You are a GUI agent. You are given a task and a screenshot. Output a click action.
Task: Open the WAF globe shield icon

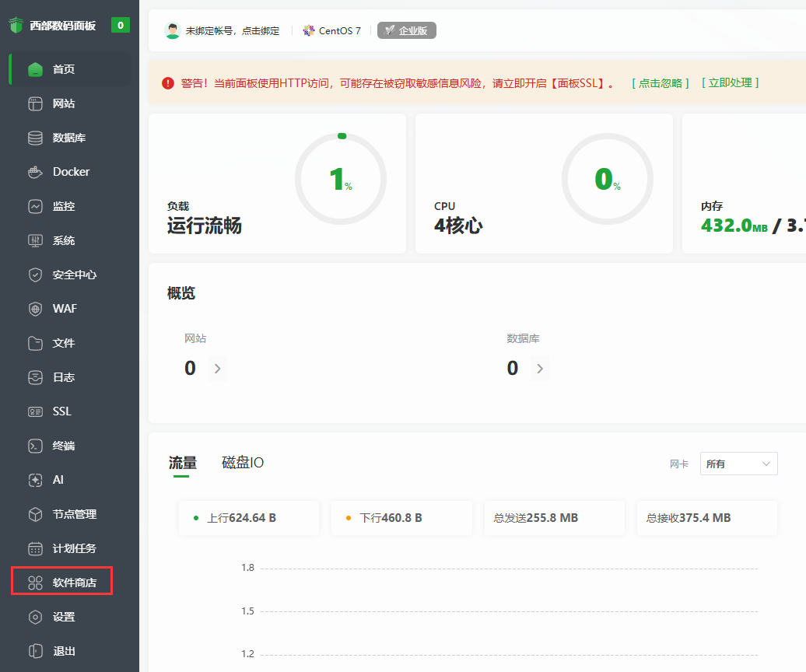tap(35, 309)
